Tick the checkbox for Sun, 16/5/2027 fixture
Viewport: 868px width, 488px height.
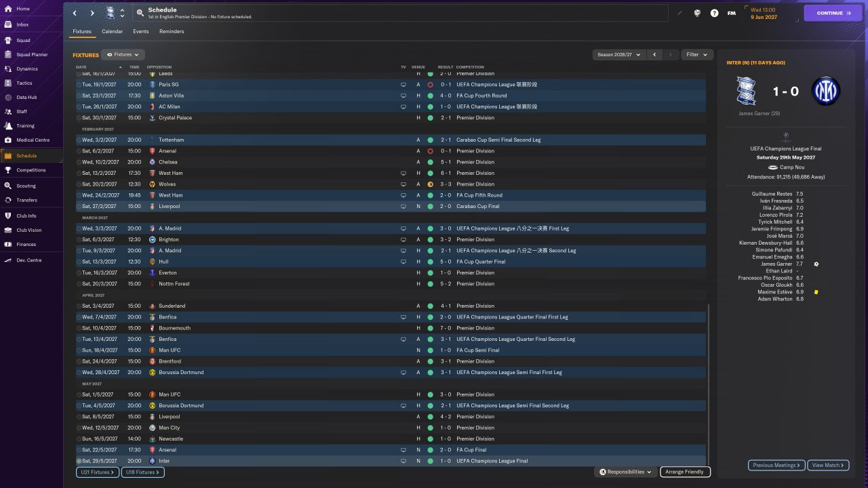(x=79, y=439)
